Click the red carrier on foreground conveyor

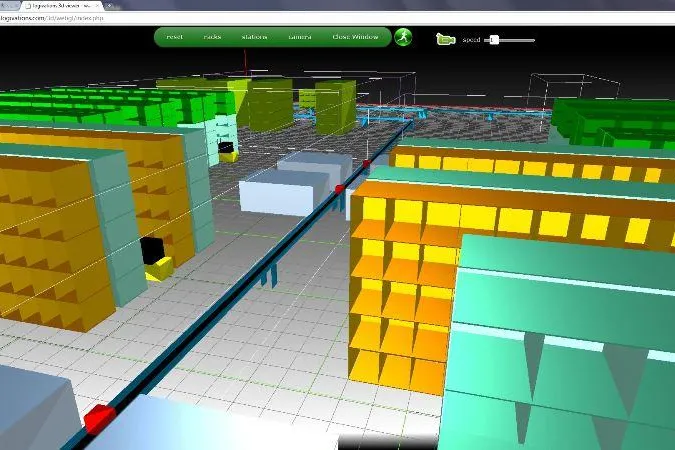coord(100,417)
